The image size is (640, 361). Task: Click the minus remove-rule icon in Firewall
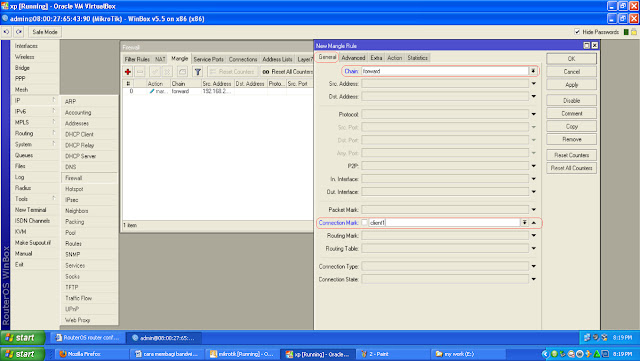click(x=140, y=72)
